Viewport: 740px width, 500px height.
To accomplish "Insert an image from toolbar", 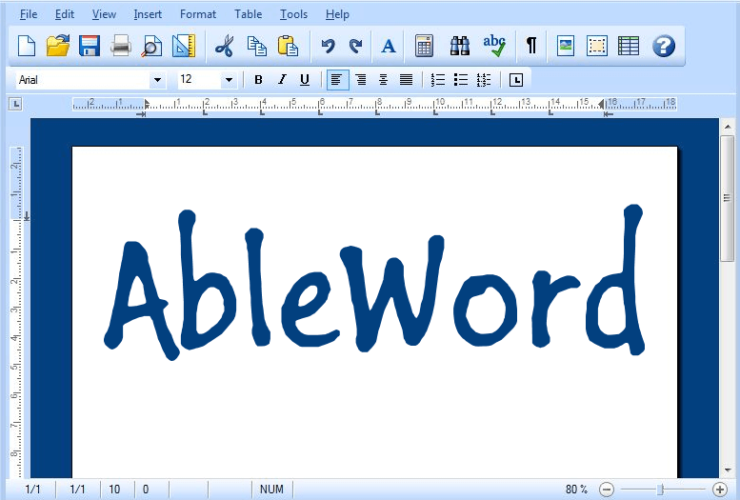I will point(565,46).
